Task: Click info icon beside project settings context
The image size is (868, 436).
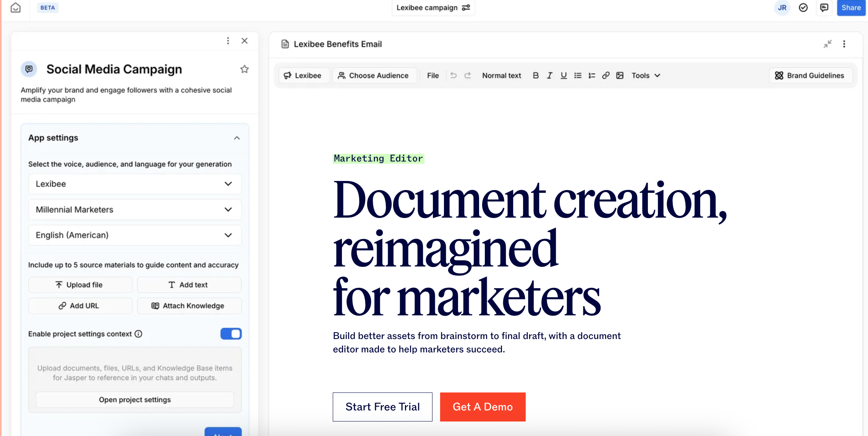Action: pyautogui.click(x=138, y=334)
